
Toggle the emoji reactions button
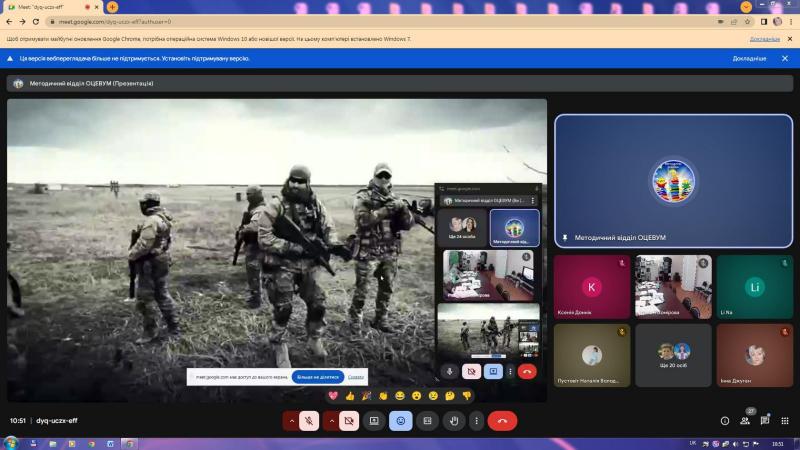pyautogui.click(x=401, y=421)
